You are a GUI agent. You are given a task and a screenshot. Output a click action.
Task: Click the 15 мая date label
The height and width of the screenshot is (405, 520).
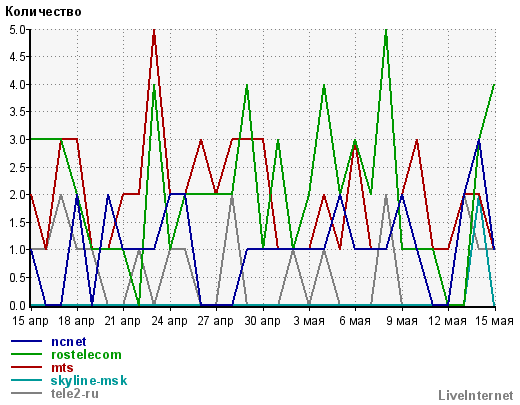coord(494,321)
